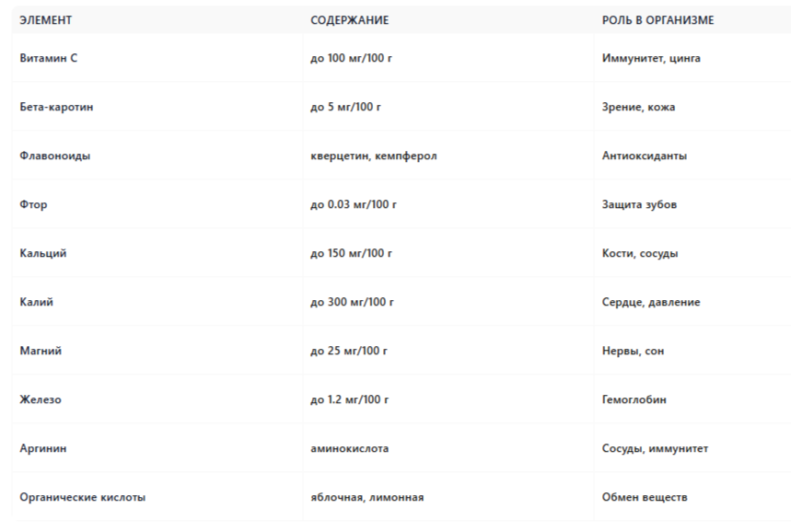This screenshot has height=532, width=791.
Task: Select the Кальций element cell
Action: 43,253
